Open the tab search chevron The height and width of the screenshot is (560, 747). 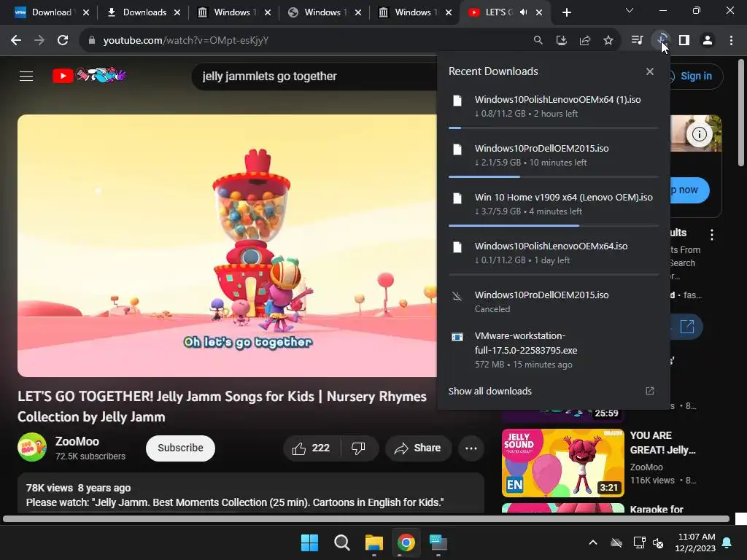pos(630,10)
